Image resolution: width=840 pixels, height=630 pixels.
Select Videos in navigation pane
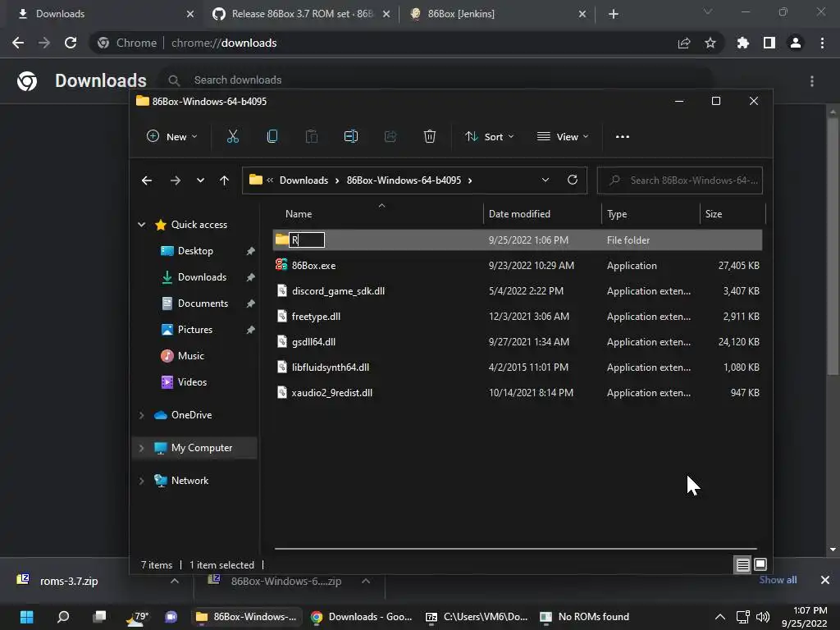tap(192, 382)
